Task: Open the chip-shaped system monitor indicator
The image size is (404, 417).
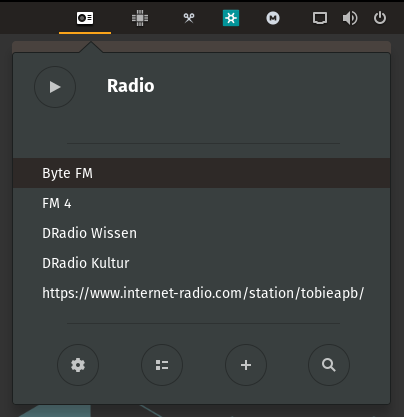Action: [140, 18]
